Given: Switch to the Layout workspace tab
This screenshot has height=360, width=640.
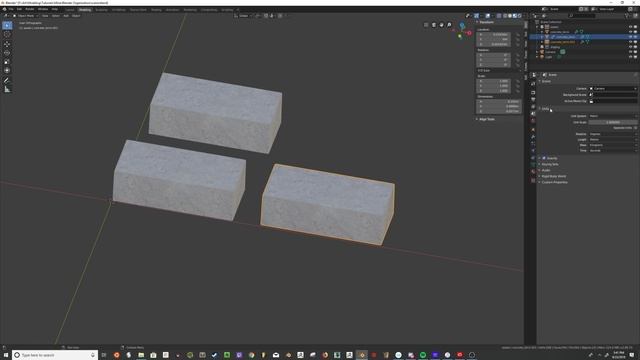Looking at the screenshot, I should (x=70, y=9).
